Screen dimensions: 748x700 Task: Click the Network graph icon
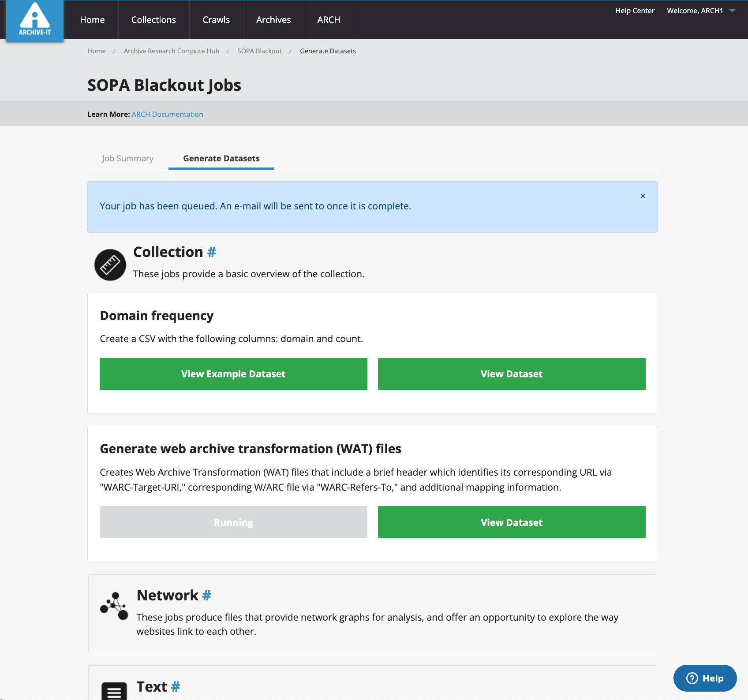114,606
